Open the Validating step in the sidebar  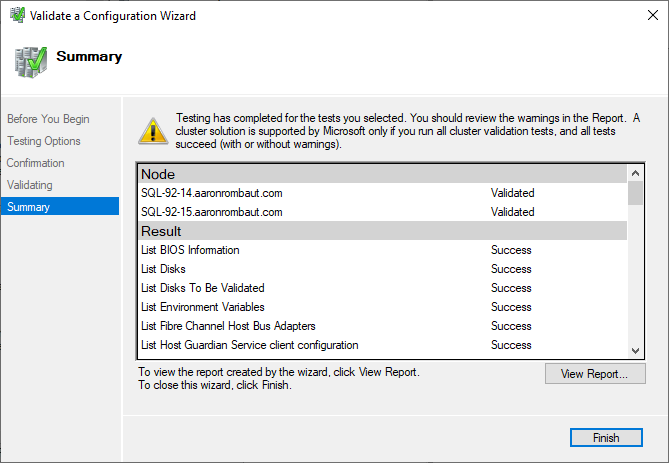pos(30,185)
